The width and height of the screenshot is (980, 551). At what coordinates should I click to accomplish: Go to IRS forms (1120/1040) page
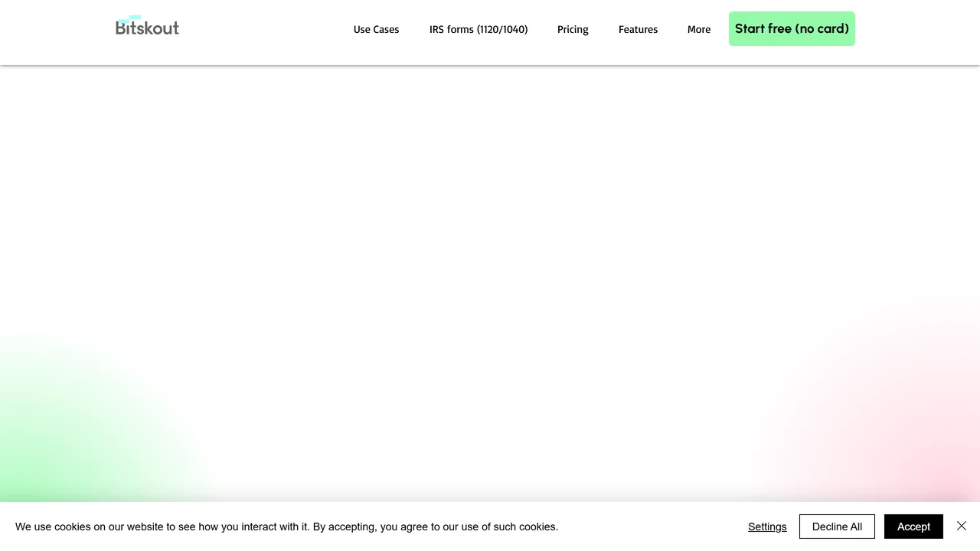tap(479, 29)
